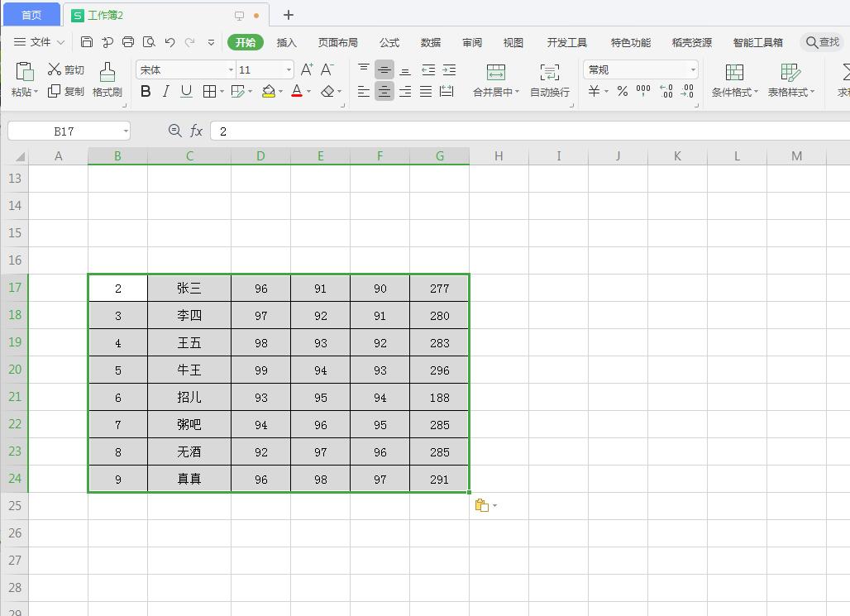This screenshot has width=850, height=616.
Task: Open the 常规 number format dropdown
Action: [x=691, y=69]
